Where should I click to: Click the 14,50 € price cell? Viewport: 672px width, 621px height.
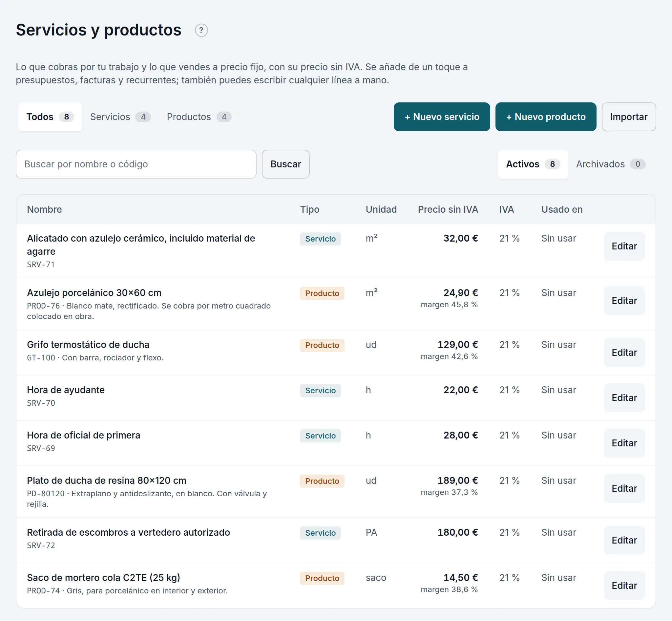[x=460, y=578]
